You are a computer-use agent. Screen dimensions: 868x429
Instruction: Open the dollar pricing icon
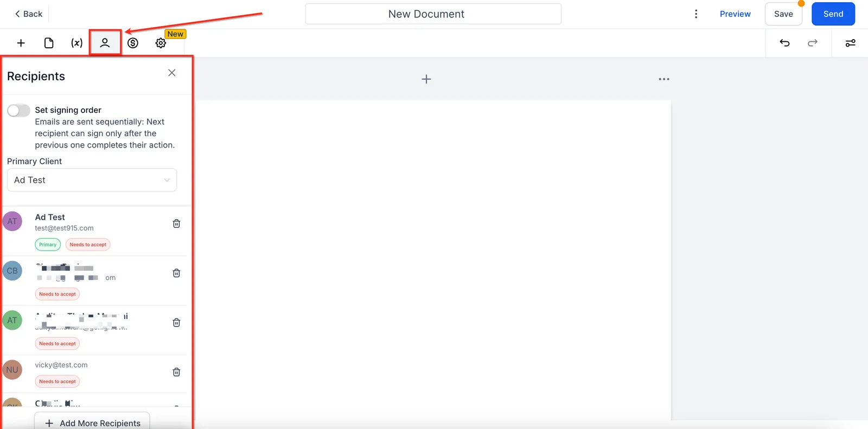(x=133, y=43)
